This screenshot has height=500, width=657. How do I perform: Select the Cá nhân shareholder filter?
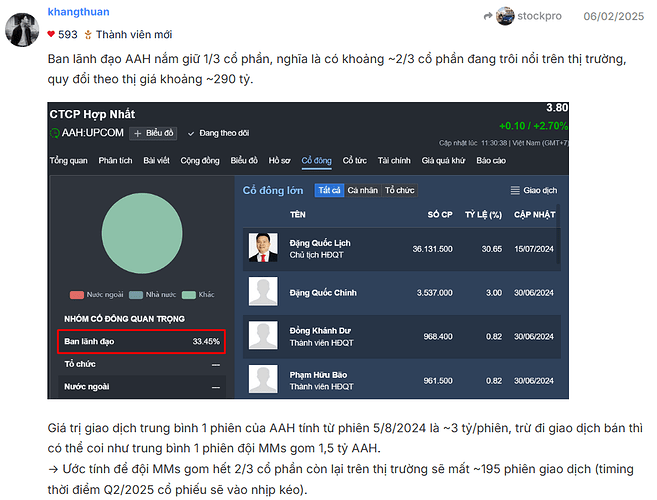tap(362, 190)
